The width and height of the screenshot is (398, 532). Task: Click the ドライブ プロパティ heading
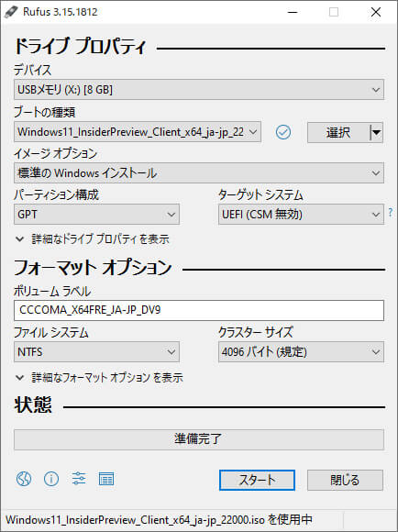coord(80,46)
